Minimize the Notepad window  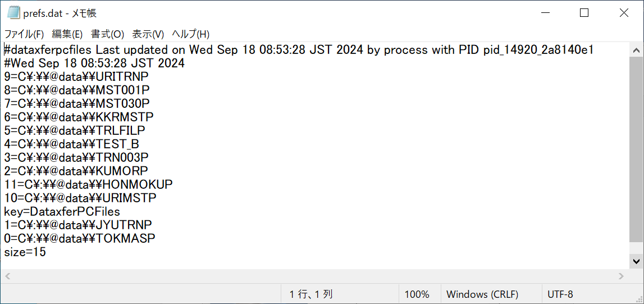pyautogui.click(x=545, y=13)
